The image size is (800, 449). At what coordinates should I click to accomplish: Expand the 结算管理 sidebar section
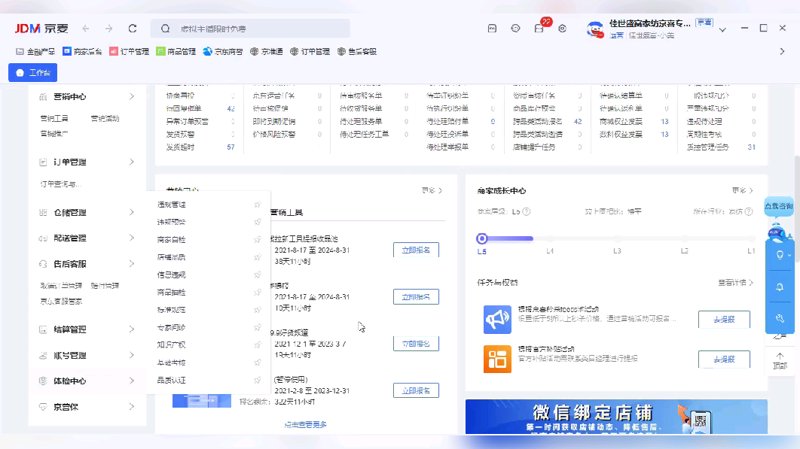coord(132,329)
